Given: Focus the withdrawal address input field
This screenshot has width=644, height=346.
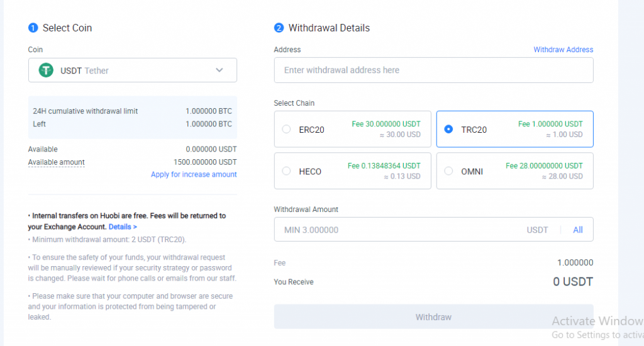Looking at the screenshot, I should click(x=433, y=70).
